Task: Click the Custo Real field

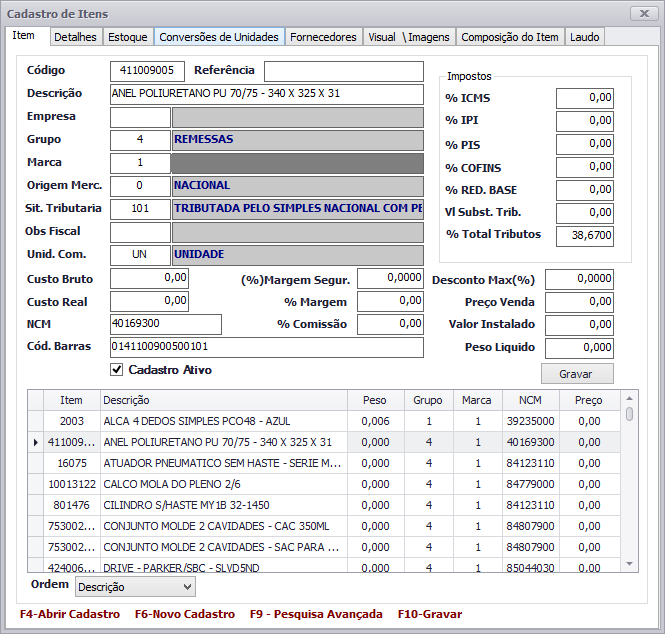Action: point(149,302)
